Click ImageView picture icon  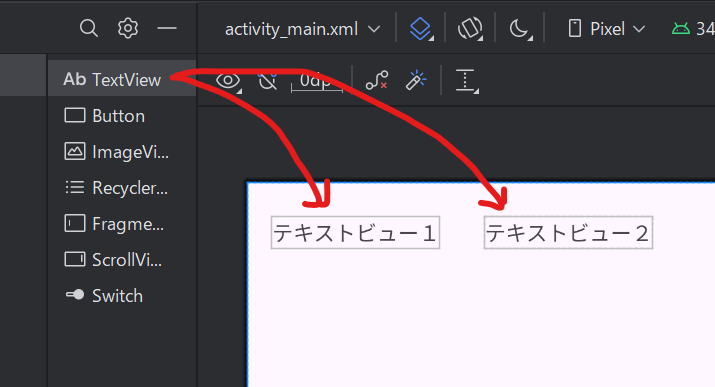[75, 151]
